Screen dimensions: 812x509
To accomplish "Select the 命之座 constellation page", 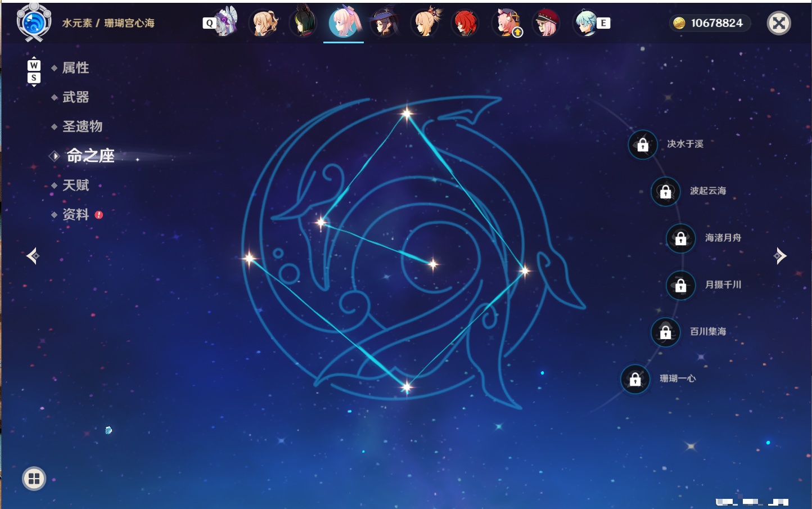I will [91, 156].
